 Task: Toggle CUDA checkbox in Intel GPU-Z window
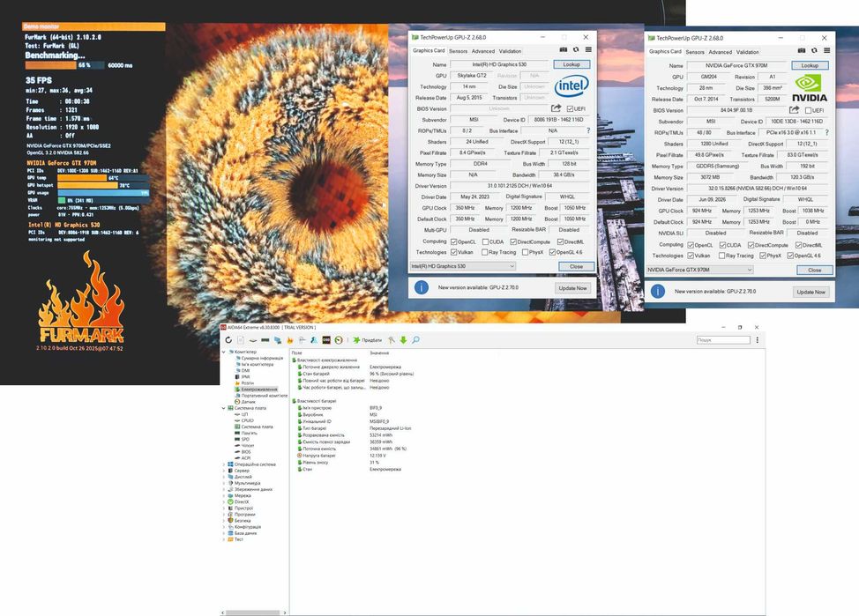click(x=485, y=241)
